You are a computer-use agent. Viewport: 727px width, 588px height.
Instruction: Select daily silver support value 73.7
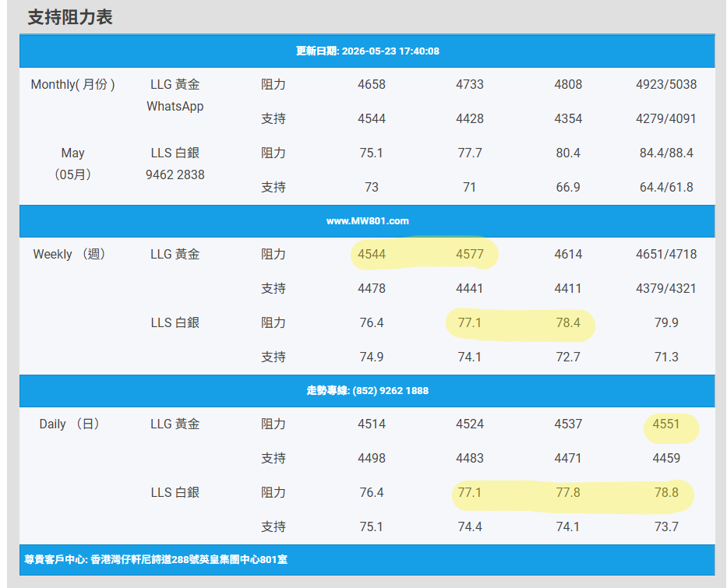tap(666, 526)
